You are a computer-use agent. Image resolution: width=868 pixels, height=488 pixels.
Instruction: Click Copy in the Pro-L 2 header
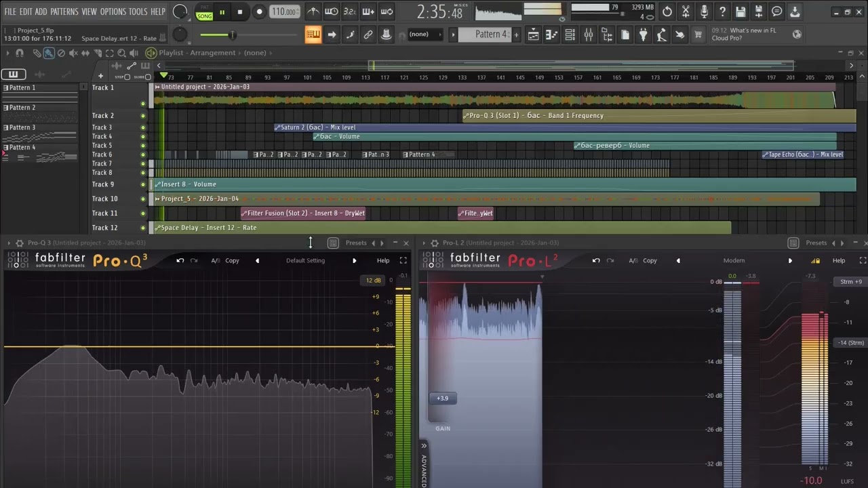click(650, 260)
